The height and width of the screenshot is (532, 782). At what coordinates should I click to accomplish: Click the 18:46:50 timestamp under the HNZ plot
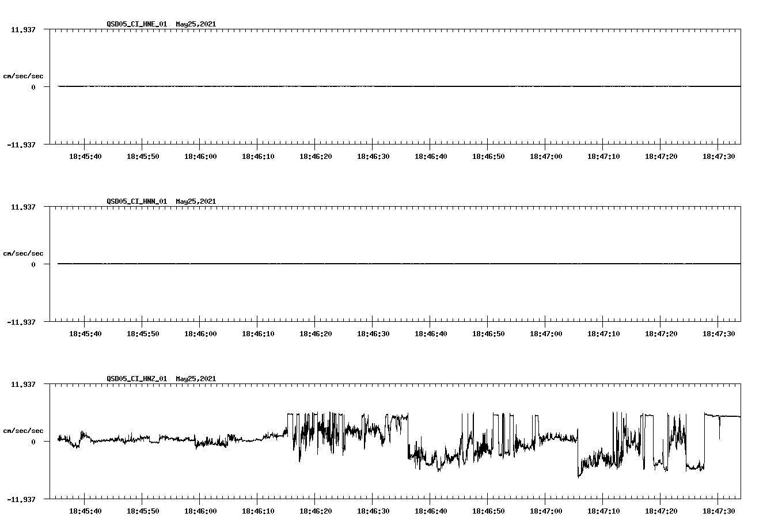point(488,510)
